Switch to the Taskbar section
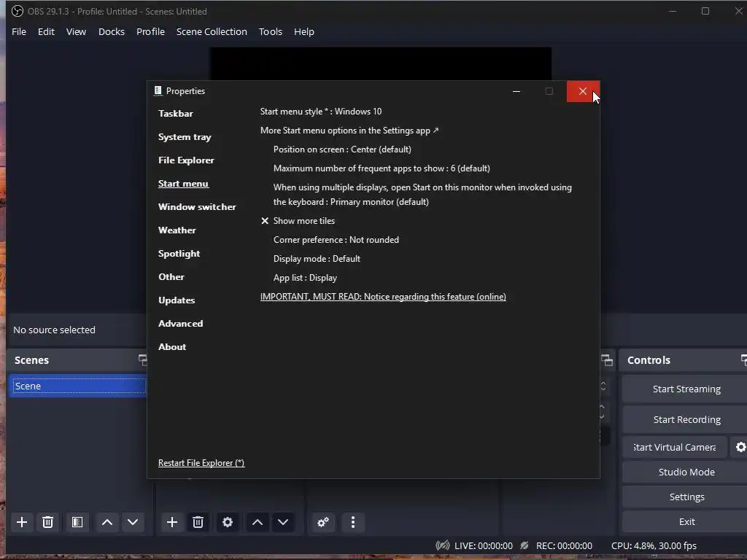 tap(176, 113)
